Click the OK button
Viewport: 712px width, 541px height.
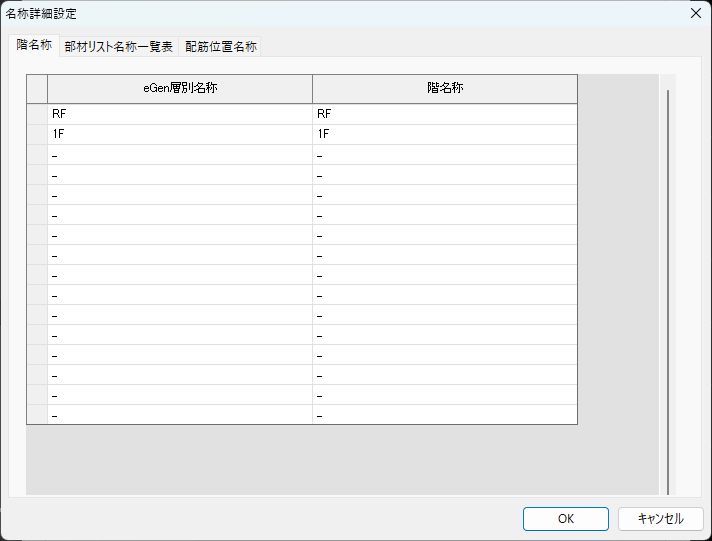[565, 518]
